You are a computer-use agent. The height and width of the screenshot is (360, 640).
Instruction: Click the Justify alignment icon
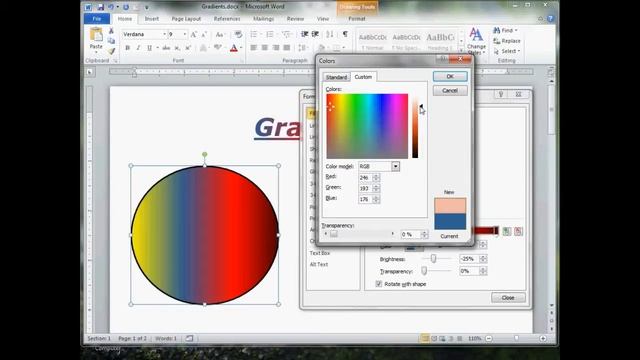[x=287, y=48]
